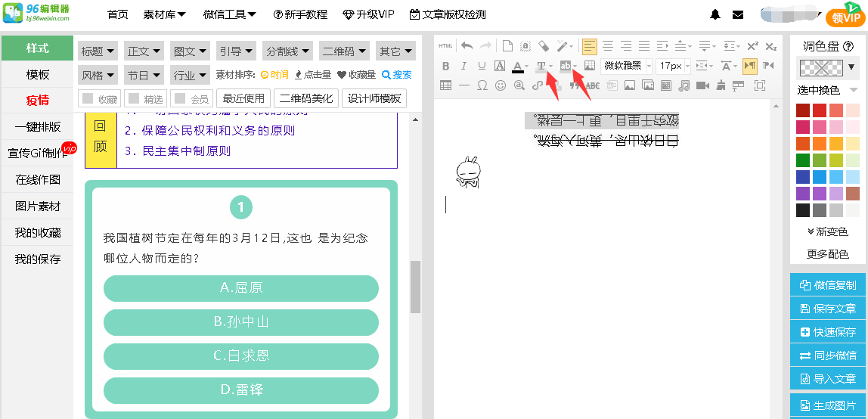
Task: Click the 保存文章 button
Action: pos(828,309)
